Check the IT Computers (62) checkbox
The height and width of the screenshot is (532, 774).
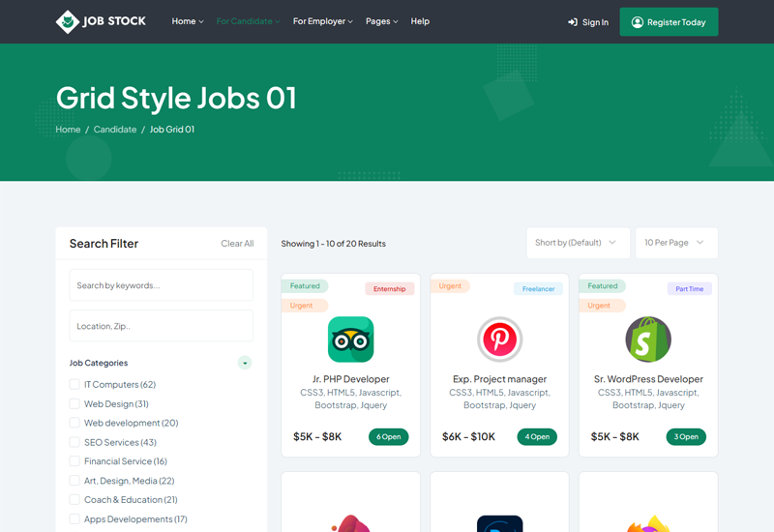(74, 384)
